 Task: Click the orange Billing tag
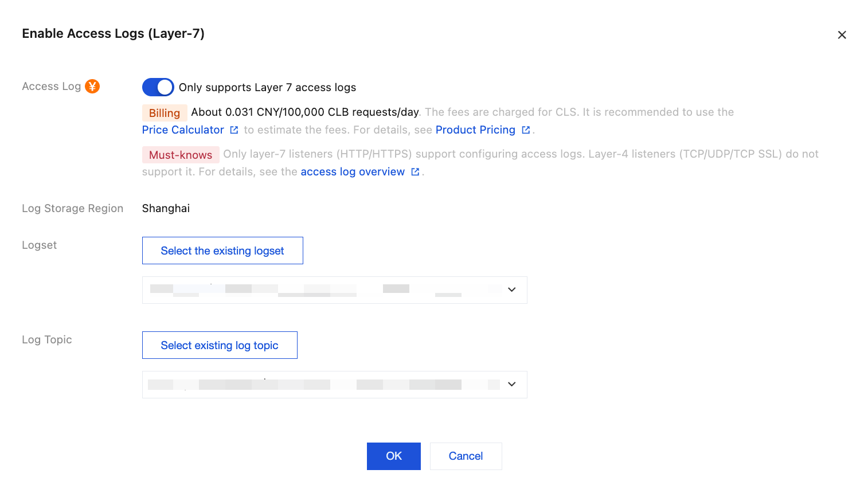165,113
